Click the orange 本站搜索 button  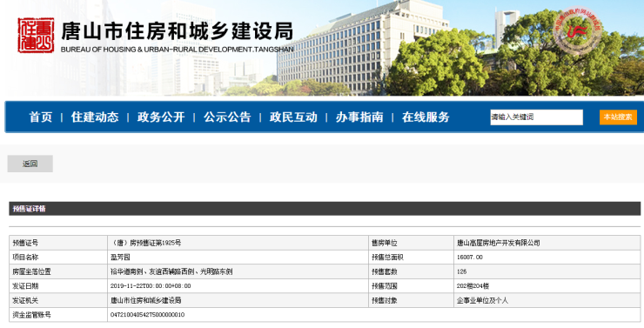click(x=618, y=117)
